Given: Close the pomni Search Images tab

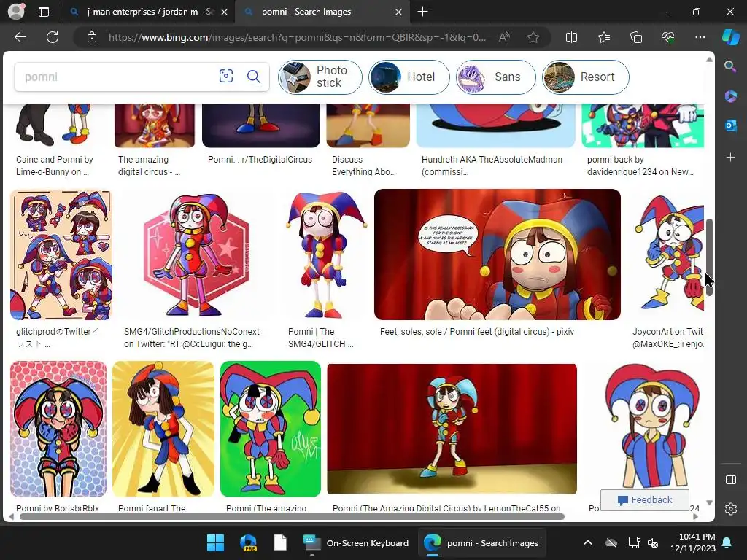Looking at the screenshot, I should tap(399, 12).
